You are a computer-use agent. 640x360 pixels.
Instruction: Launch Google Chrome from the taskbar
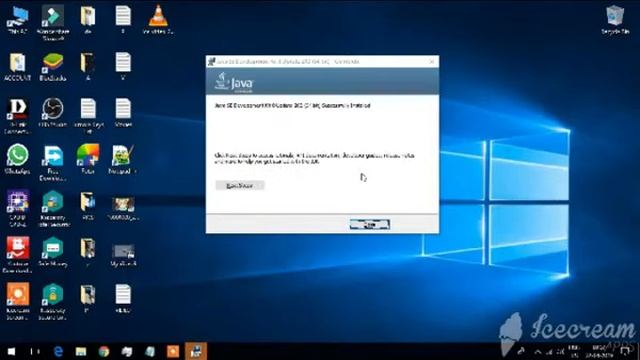(x=104, y=351)
